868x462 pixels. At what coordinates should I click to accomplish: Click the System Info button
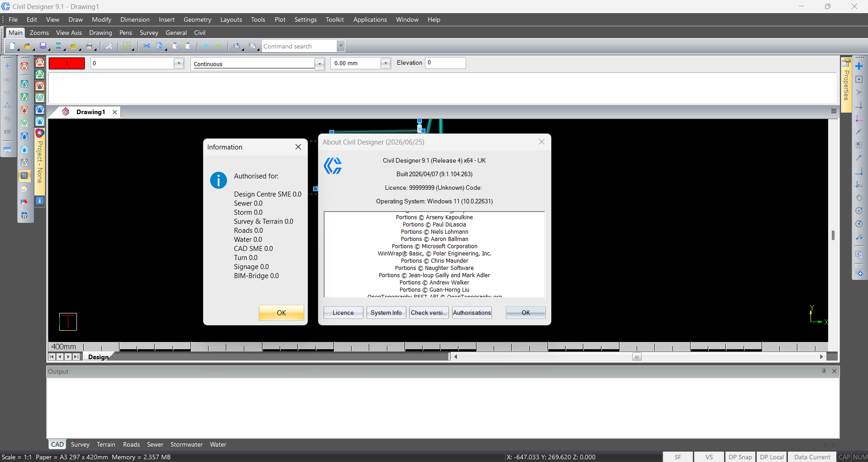[x=386, y=313]
